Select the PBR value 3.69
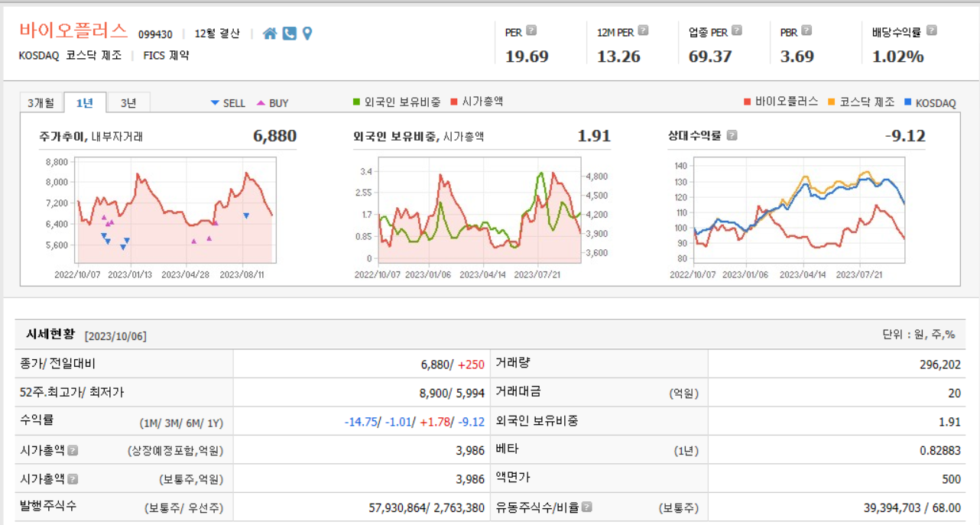The width and height of the screenshot is (980, 525). click(x=797, y=57)
